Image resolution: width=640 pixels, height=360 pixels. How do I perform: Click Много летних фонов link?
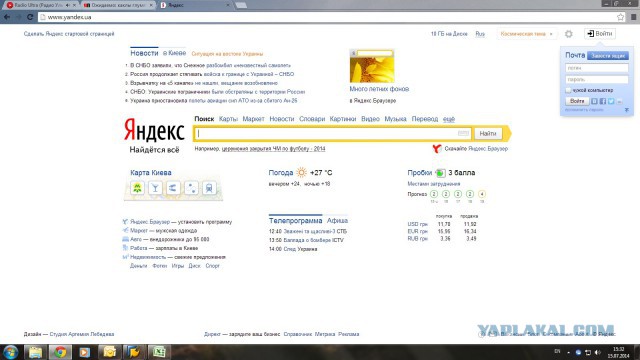click(x=379, y=89)
